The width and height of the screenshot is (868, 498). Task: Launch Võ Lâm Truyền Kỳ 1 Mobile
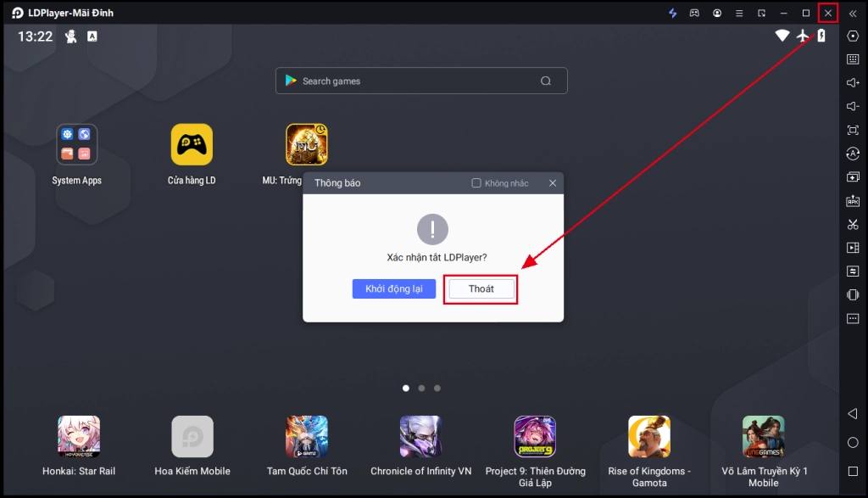[764, 437]
